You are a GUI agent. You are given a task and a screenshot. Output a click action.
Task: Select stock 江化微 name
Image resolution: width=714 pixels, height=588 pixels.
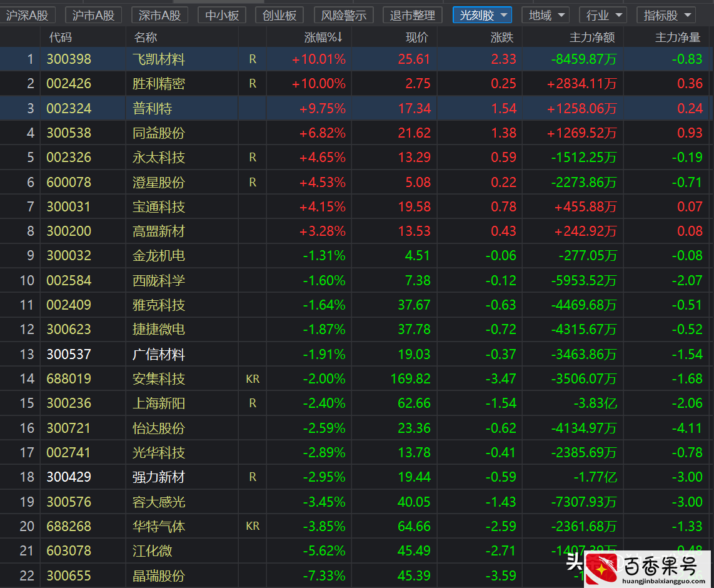152,550
